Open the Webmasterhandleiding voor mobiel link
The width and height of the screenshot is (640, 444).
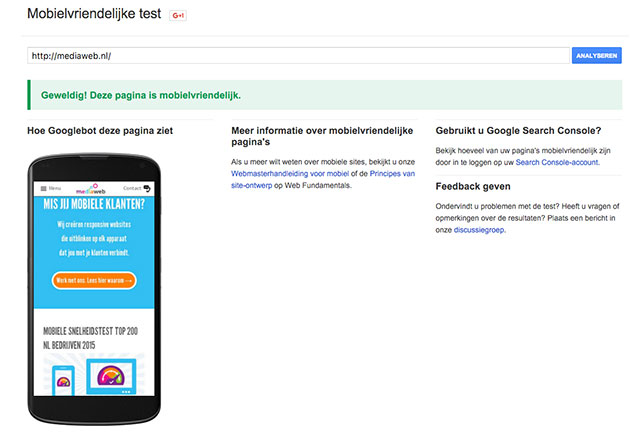coord(290,173)
